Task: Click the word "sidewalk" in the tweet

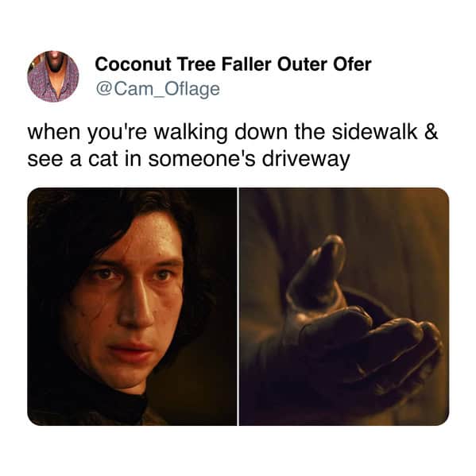Action: tap(374, 132)
